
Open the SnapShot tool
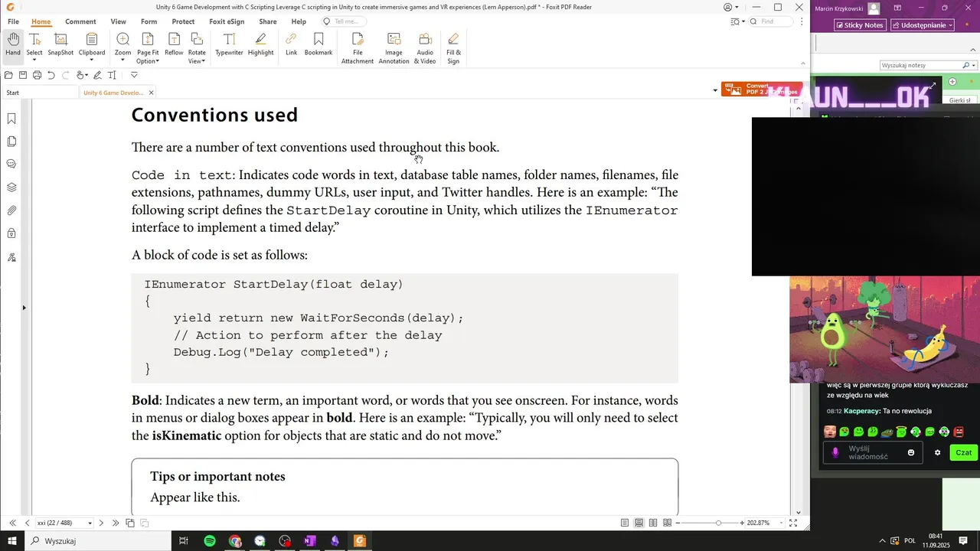click(60, 44)
